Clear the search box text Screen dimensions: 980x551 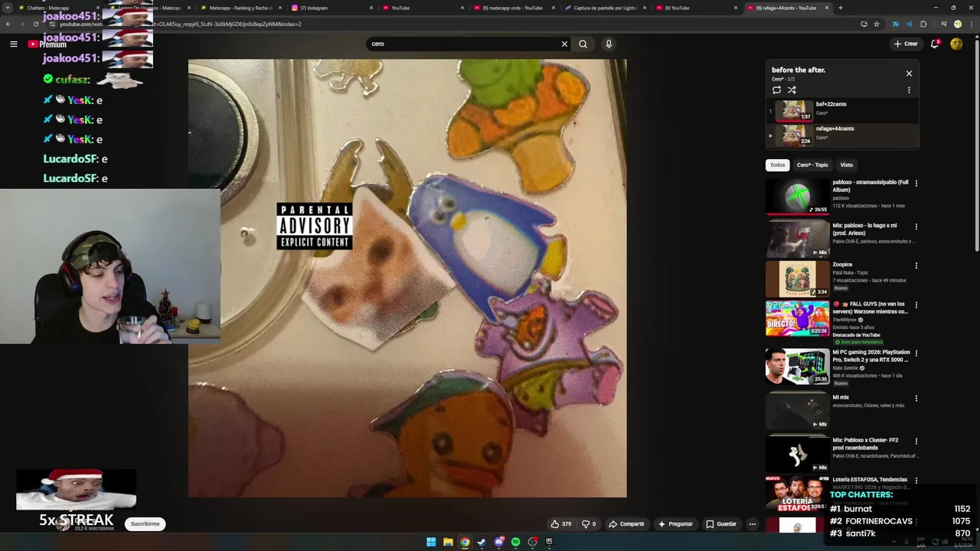coord(564,44)
